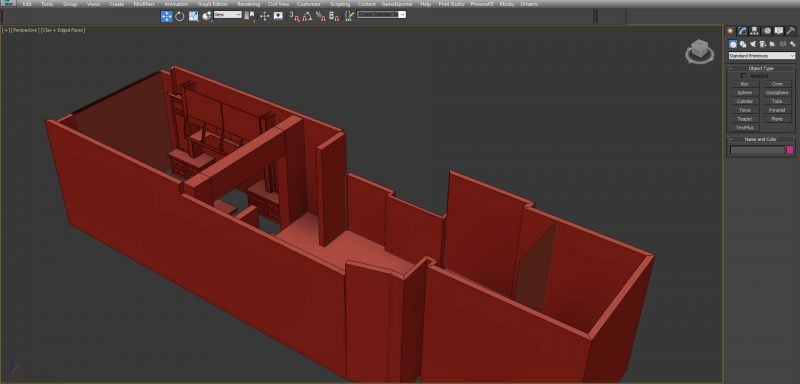Open the Create command panel tab
The width and height of the screenshot is (800, 384).
(731, 31)
